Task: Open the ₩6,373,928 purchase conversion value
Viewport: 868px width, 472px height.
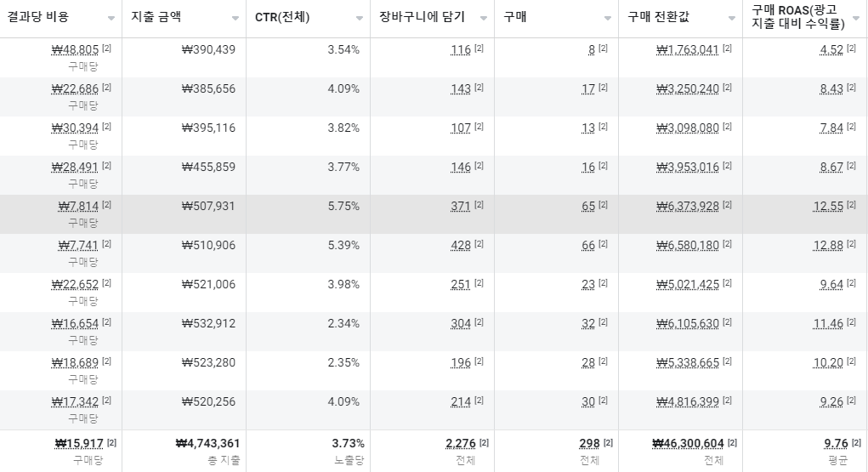Action: coord(688,206)
